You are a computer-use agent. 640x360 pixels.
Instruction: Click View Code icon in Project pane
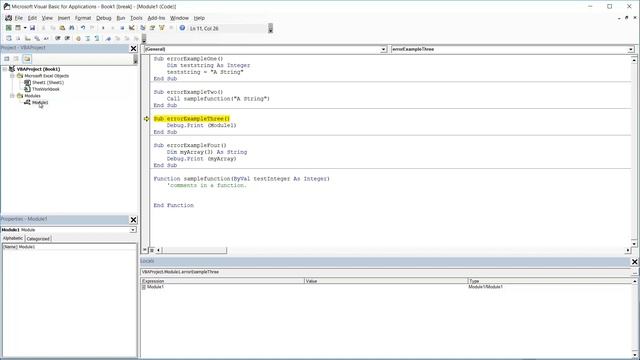(7, 59)
